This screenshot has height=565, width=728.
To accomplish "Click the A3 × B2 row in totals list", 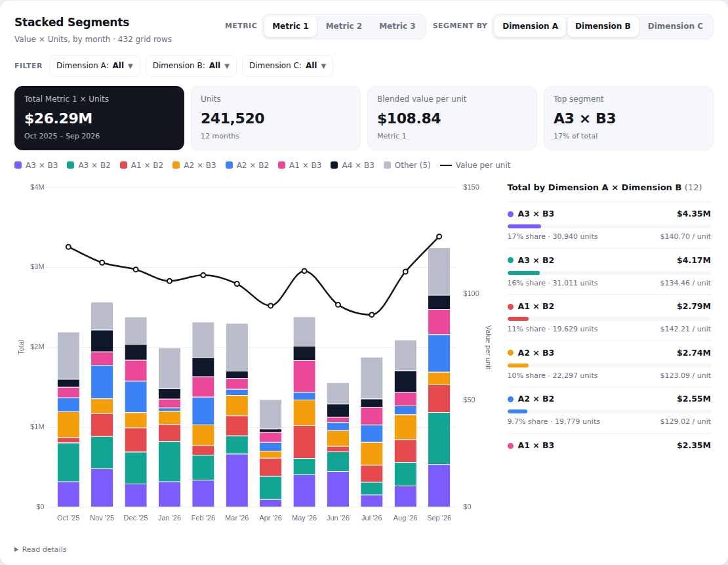I will click(x=609, y=272).
